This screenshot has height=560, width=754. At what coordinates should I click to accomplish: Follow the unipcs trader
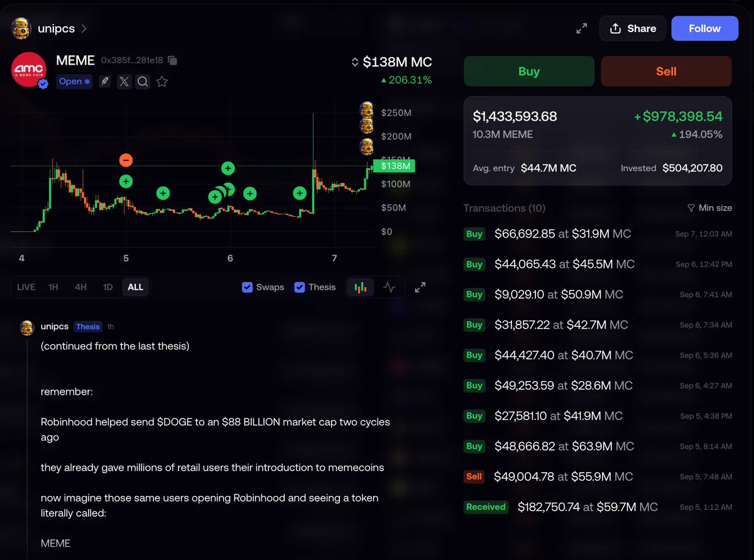click(x=704, y=28)
